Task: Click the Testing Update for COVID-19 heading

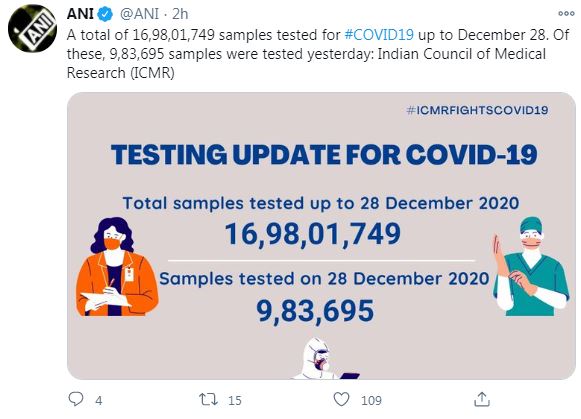Action: coord(324,154)
